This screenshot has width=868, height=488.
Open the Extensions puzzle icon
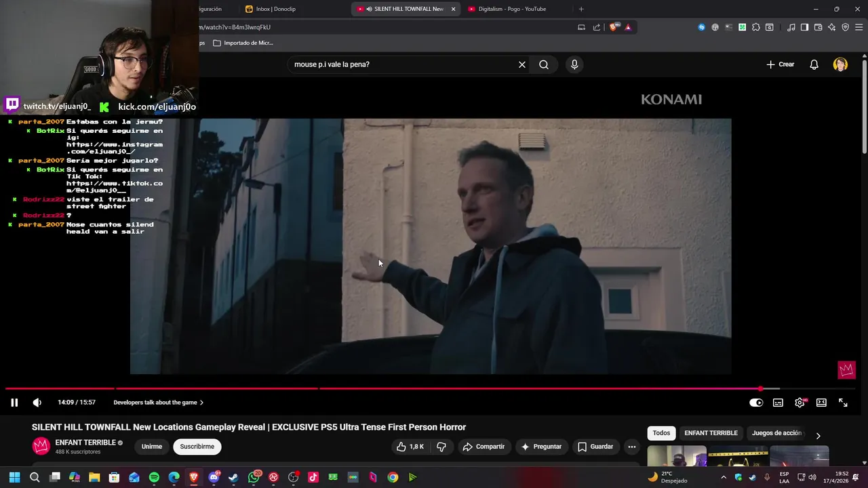pyautogui.click(x=756, y=27)
